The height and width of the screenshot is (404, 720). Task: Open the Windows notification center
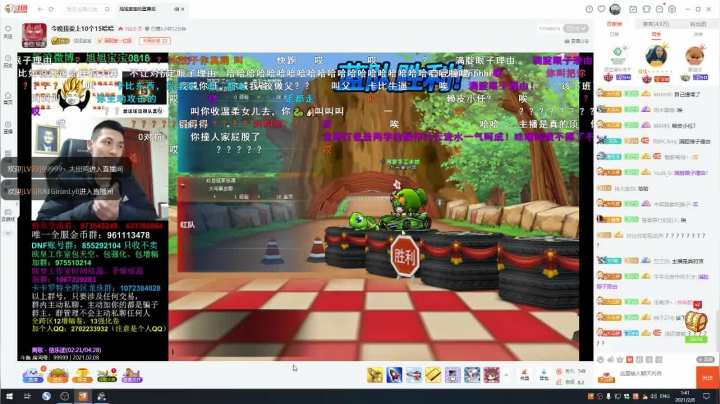coord(707,396)
